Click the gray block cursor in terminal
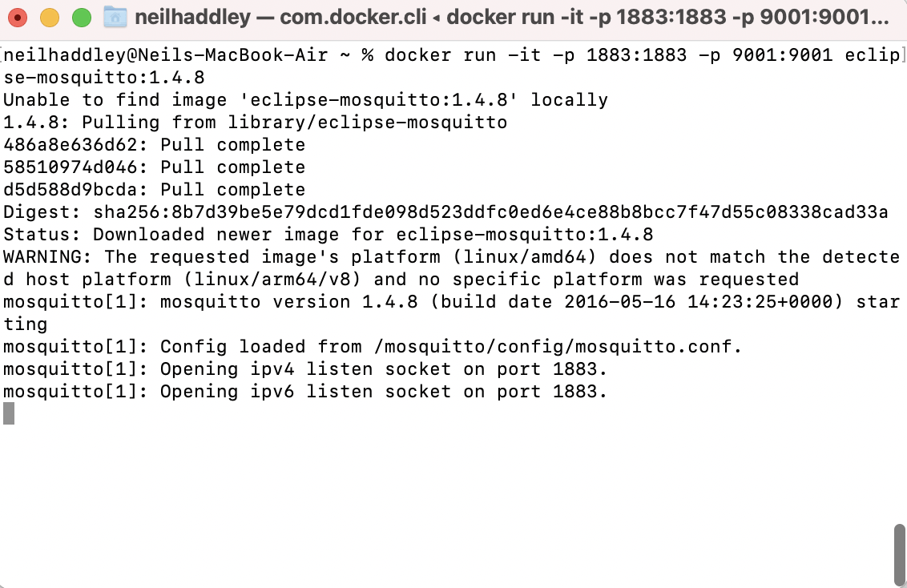This screenshot has width=907, height=588. tap(9, 413)
